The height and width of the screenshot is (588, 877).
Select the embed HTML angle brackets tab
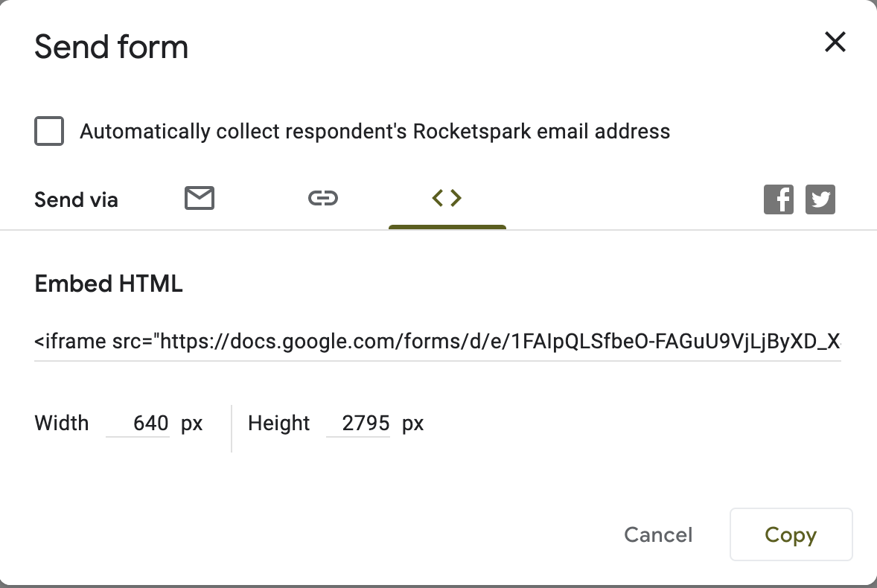tap(447, 198)
